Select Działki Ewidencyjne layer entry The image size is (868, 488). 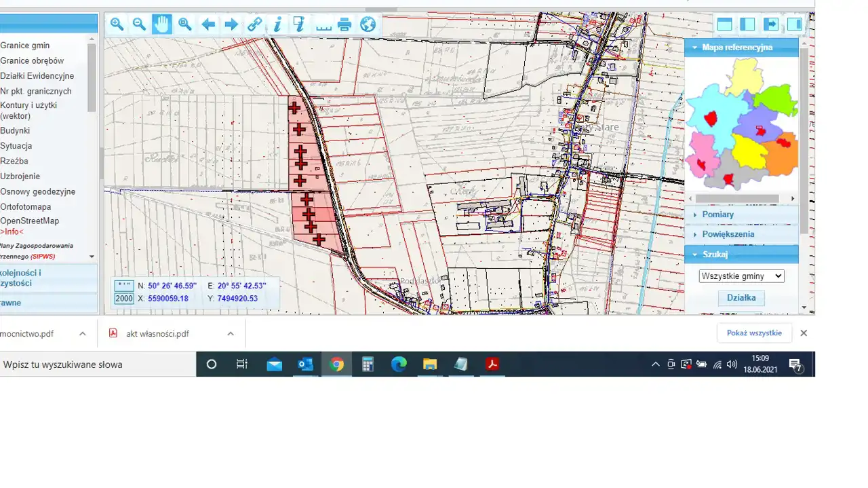pyautogui.click(x=37, y=76)
